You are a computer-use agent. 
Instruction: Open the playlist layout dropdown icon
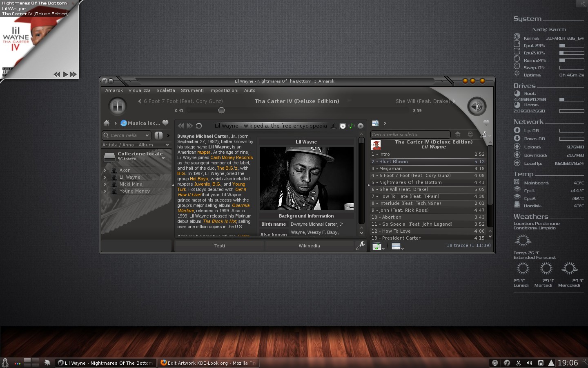(397, 246)
